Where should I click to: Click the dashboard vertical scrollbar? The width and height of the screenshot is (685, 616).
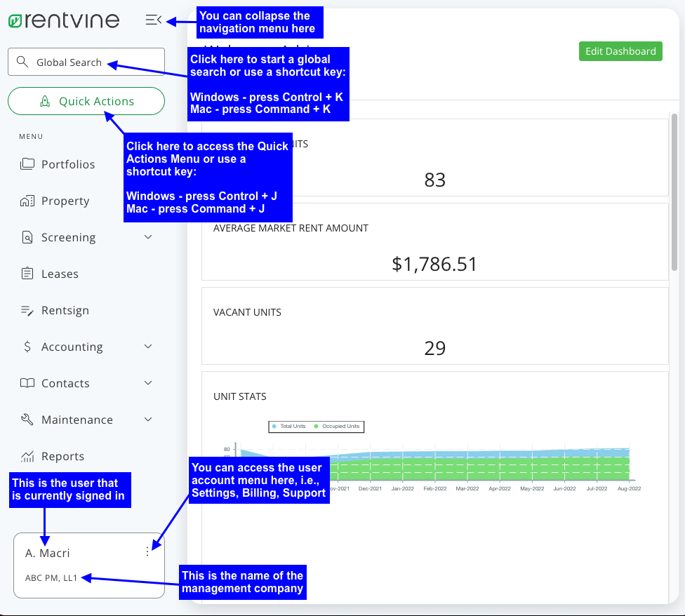point(674,192)
